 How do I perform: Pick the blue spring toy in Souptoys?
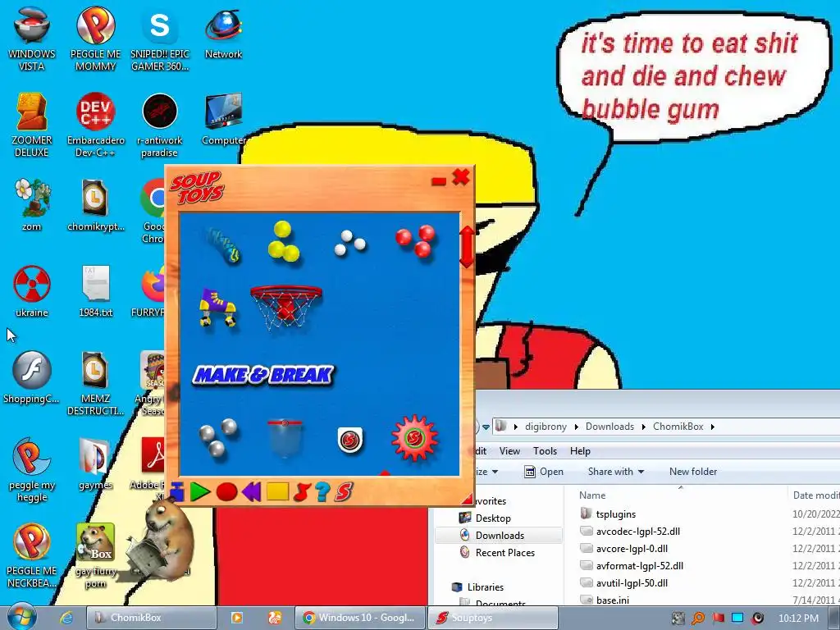223,245
